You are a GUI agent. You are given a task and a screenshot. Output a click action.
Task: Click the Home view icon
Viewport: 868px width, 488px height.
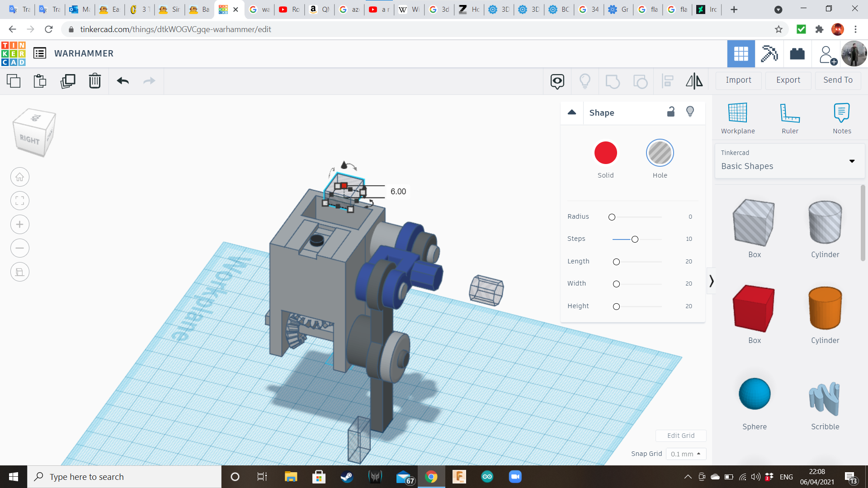point(20,177)
